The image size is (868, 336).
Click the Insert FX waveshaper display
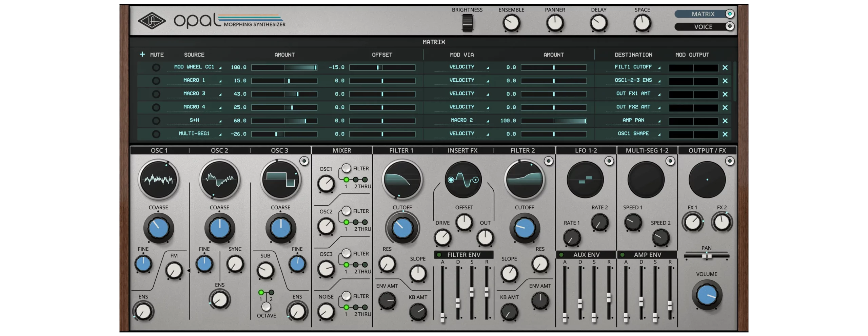463,180
